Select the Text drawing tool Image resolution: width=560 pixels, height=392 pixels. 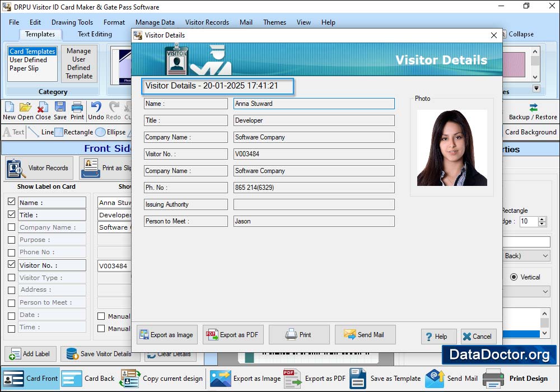(13, 132)
